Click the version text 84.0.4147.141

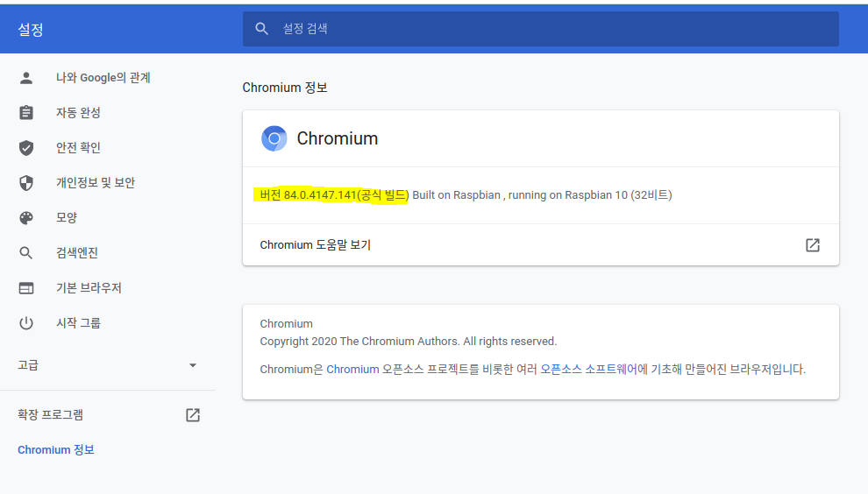tap(320, 195)
